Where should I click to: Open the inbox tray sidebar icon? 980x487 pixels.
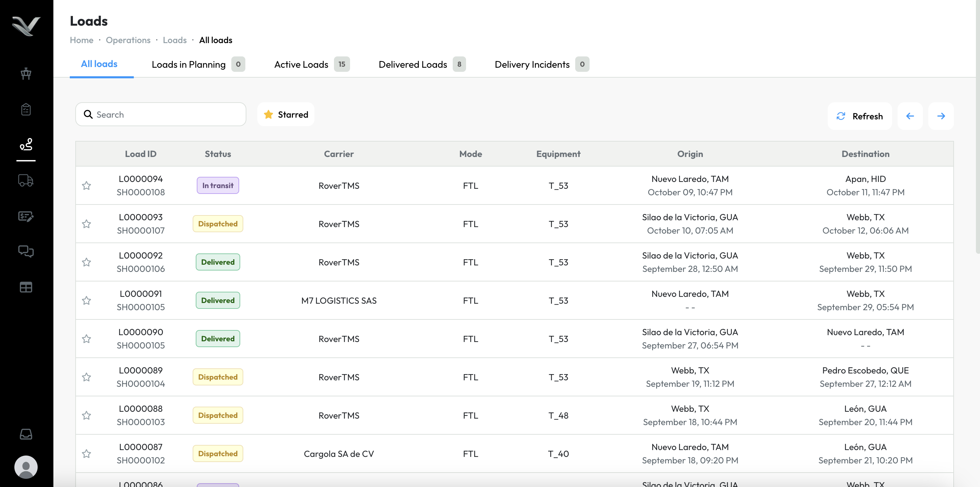click(x=26, y=434)
